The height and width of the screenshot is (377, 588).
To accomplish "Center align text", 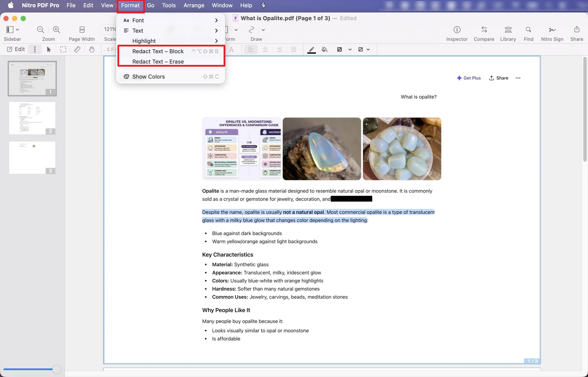I will (x=265, y=50).
